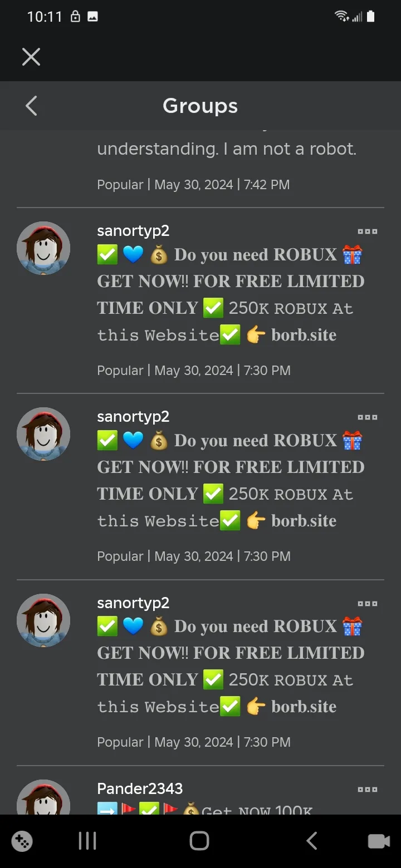
Task: Open recent apps with three-lines button
Action: [87, 841]
